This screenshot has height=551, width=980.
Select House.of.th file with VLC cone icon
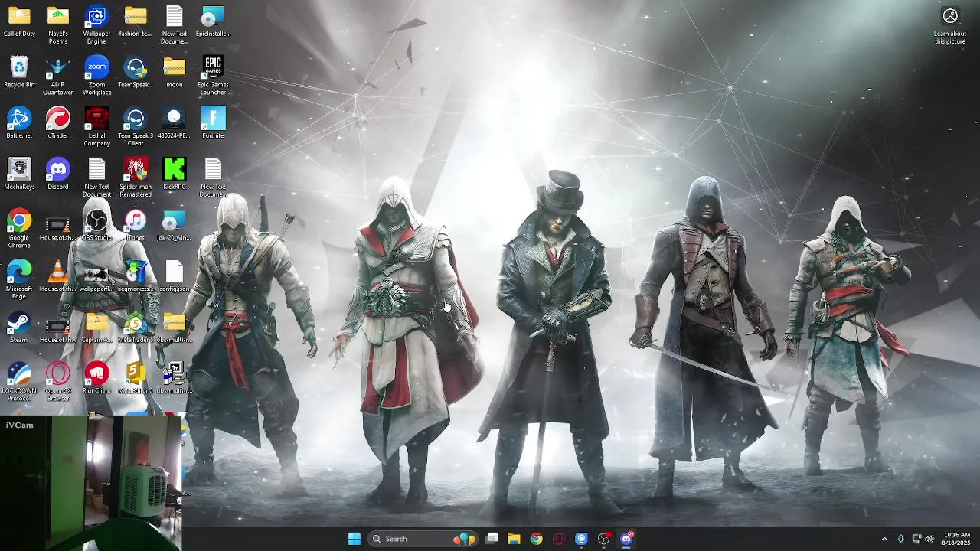pos(58,276)
